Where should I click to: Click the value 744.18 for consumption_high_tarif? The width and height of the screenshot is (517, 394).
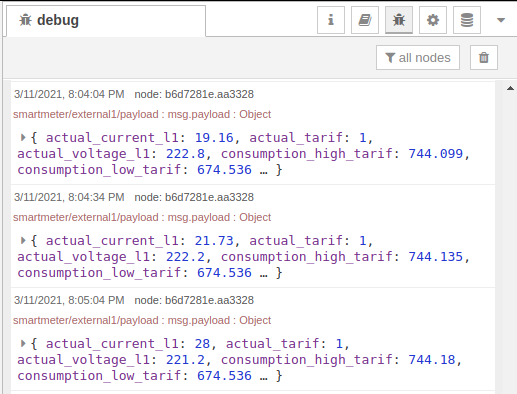point(432,360)
